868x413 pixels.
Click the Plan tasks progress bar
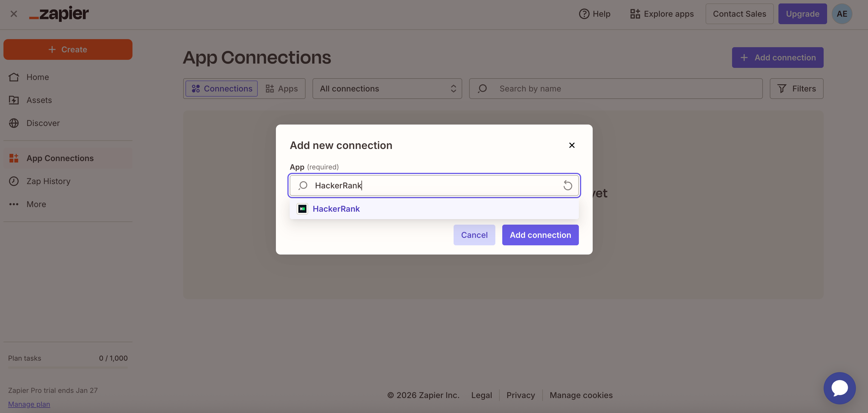[x=68, y=368]
